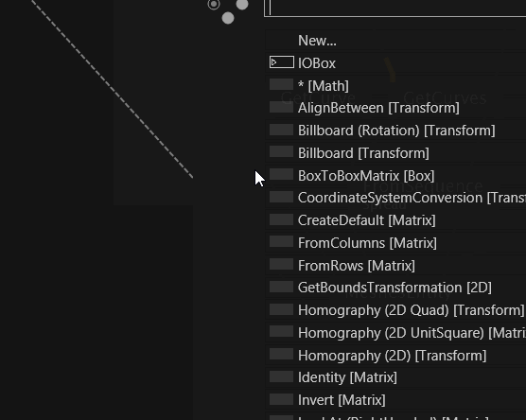
Task: Click the node icon beside Identity [Matrix]
Action: click(x=282, y=376)
